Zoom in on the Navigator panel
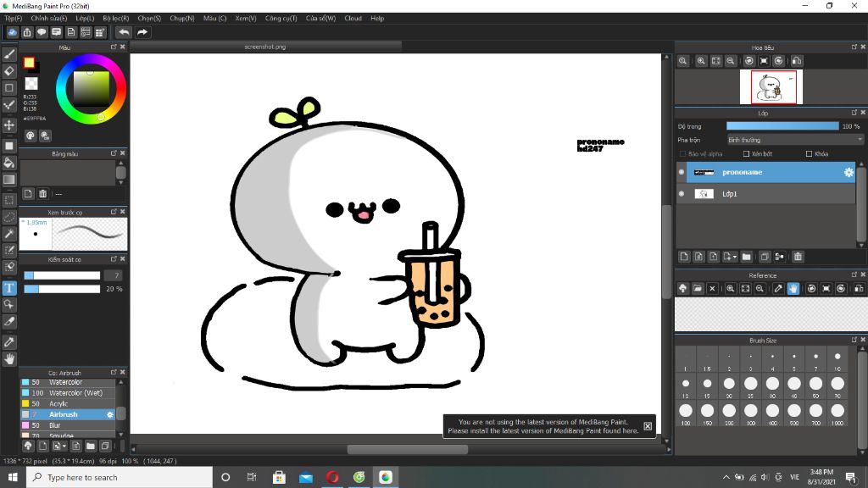Viewport: 868px width, 488px height. (x=701, y=61)
